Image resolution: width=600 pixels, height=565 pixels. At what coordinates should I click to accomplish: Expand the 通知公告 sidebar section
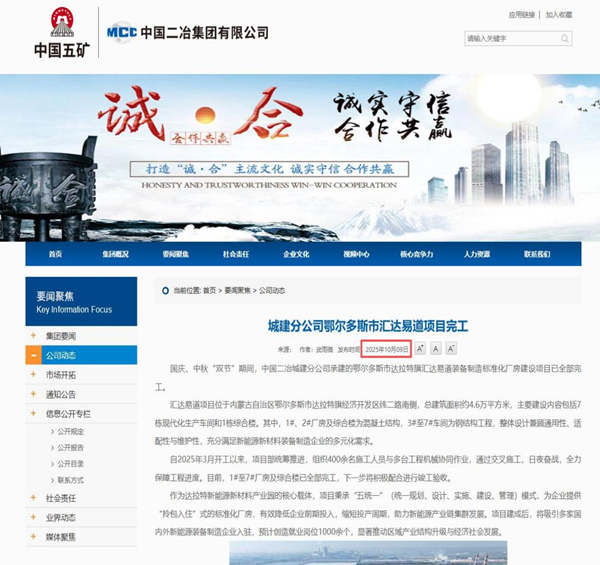(x=33, y=393)
